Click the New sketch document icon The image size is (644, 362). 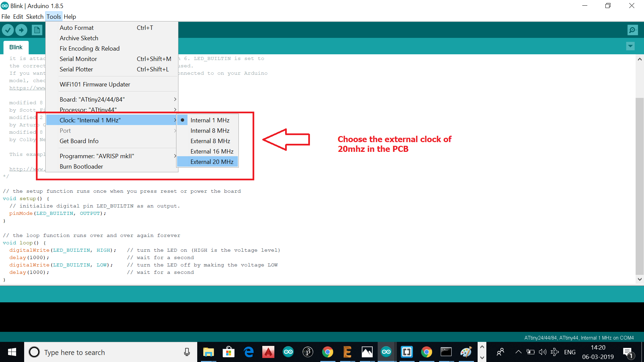click(x=37, y=30)
